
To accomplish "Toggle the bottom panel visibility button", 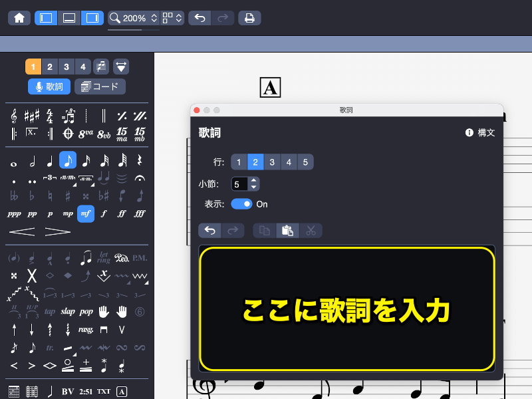I will pyautogui.click(x=69, y=18).
